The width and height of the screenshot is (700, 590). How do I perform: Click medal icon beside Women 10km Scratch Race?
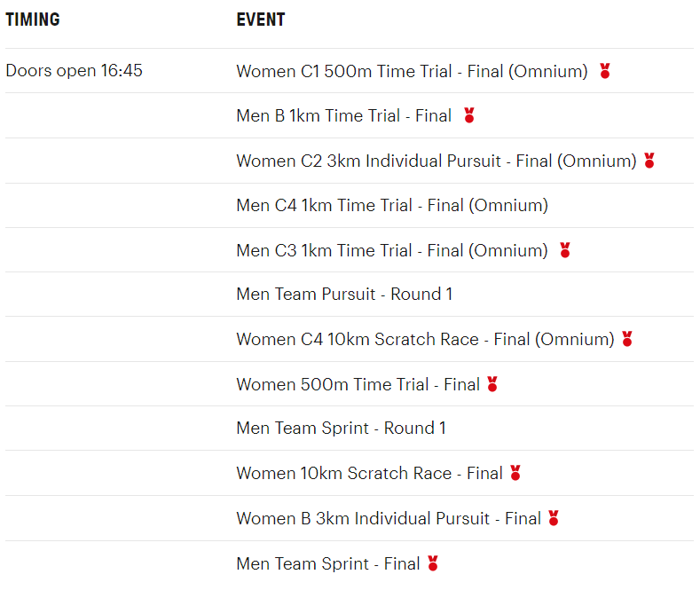pyautogui.click(x=515, y=473)
